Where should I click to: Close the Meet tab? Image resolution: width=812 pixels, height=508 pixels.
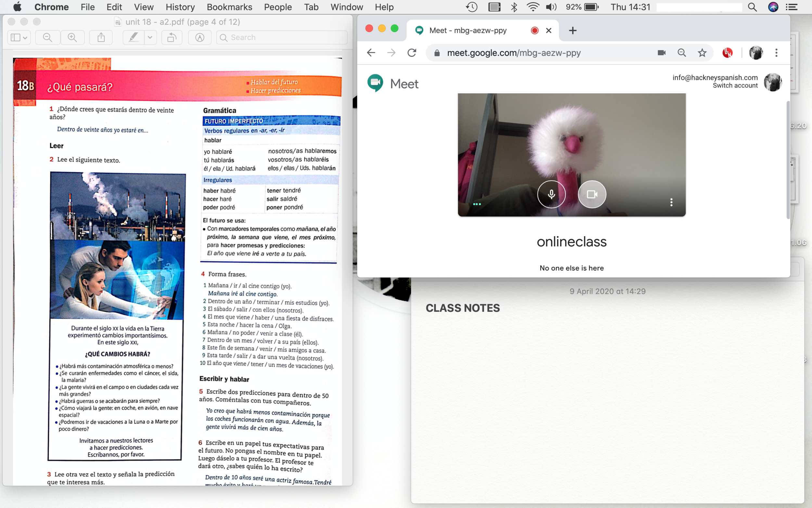click(549, 31)
